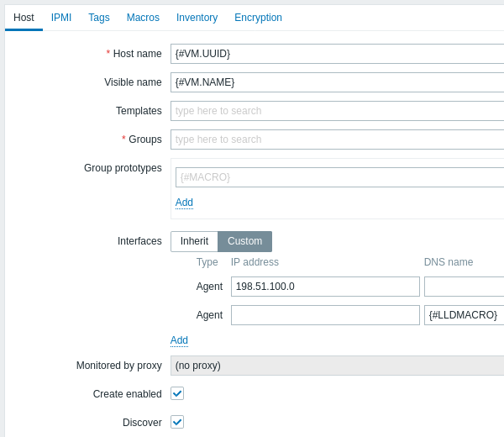Set Interfaces to Inherit
The height and width of the screenshot is (437, 504).
point(194,241)
